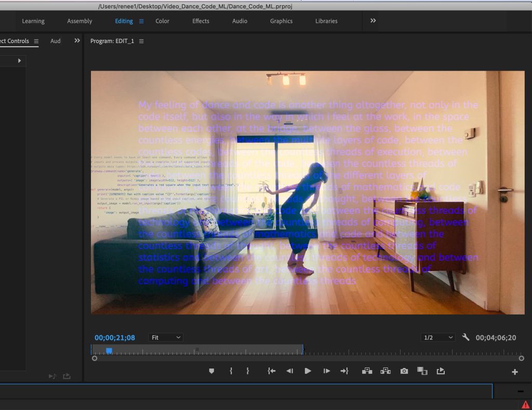Image resolution: width=532 pixels, height=410 pixels.
Task: Switch to the Color workspace tab
Action: point(163,21)
